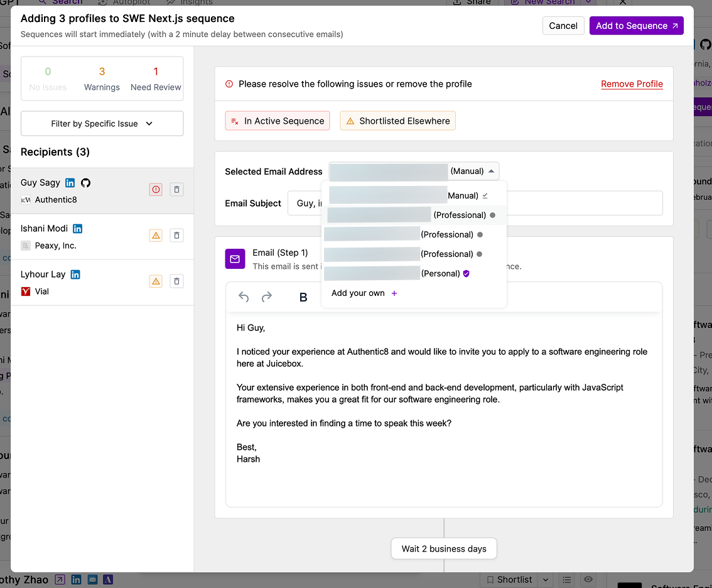Delete Guy Sagy from recipients

176,190
